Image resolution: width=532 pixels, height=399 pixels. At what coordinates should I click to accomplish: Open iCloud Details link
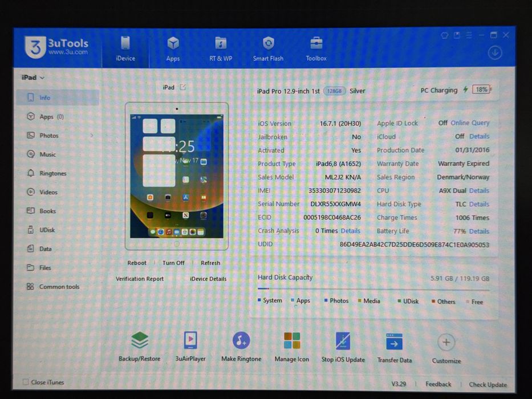tap(479, 136)
